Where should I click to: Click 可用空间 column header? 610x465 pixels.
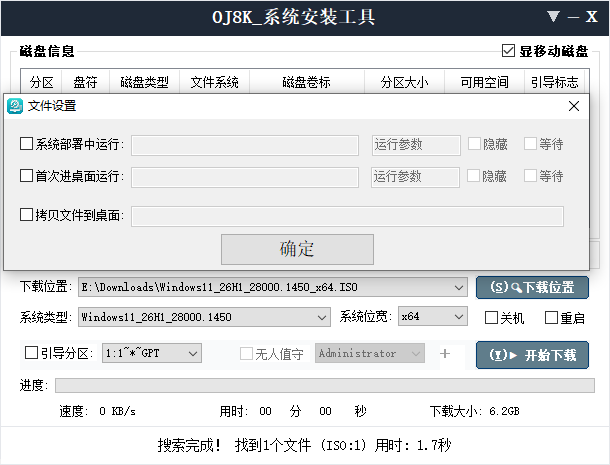484,82
